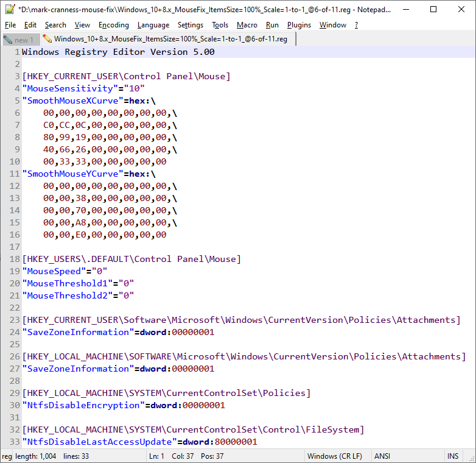This screenshot has height=463, width=476.
Task: Click the hex row 00,00,70 on line 14
Action: pyautogui.click(x=110, y=210)
